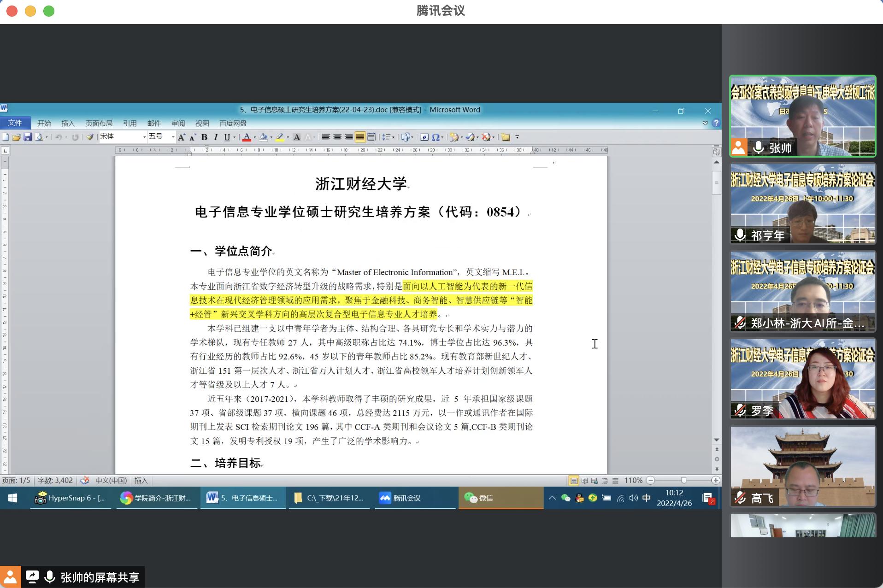883x588 pixels.
Task: Select 张帅's video thumbnail
Action: point(802,116)
